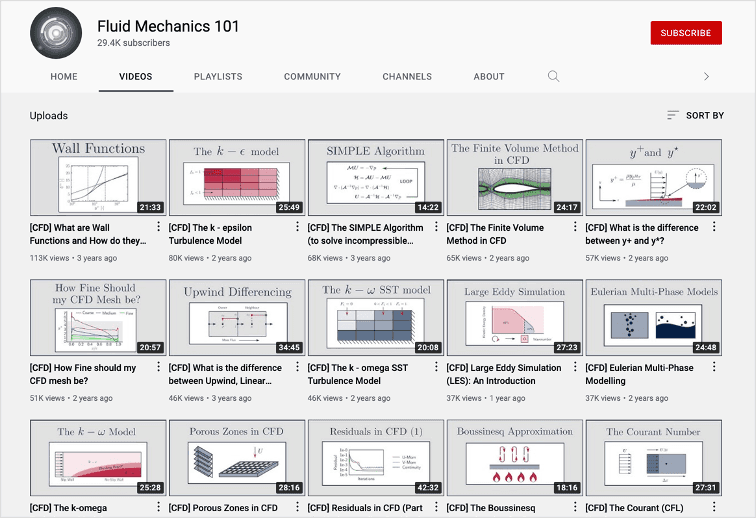Click the 51K views • 2 years ago text
756x518 pixels.
(x=71, y=398)
